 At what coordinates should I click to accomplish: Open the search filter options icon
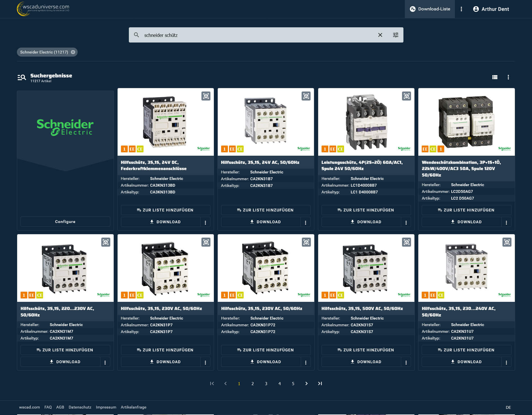pos(396,35)
